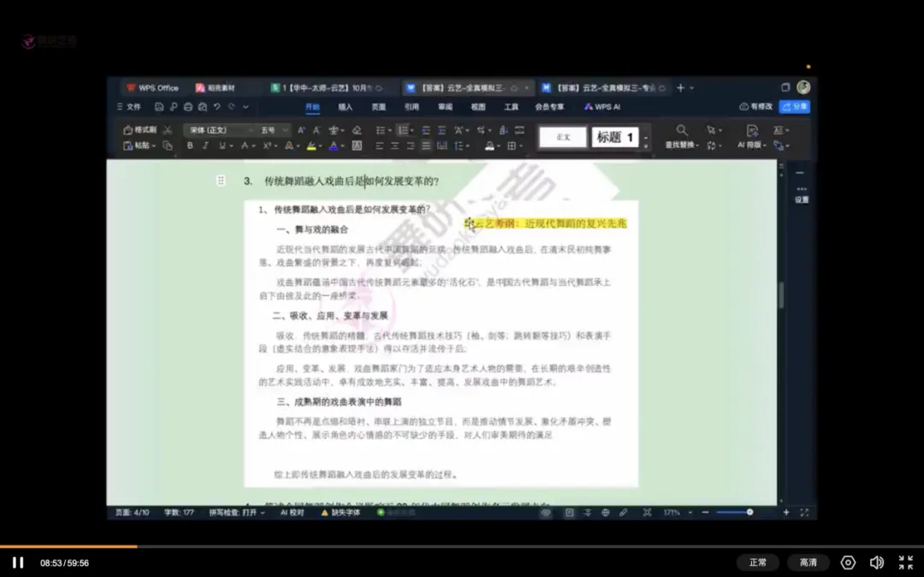
Task: Click the character border icon
Action: pos(357,146)
